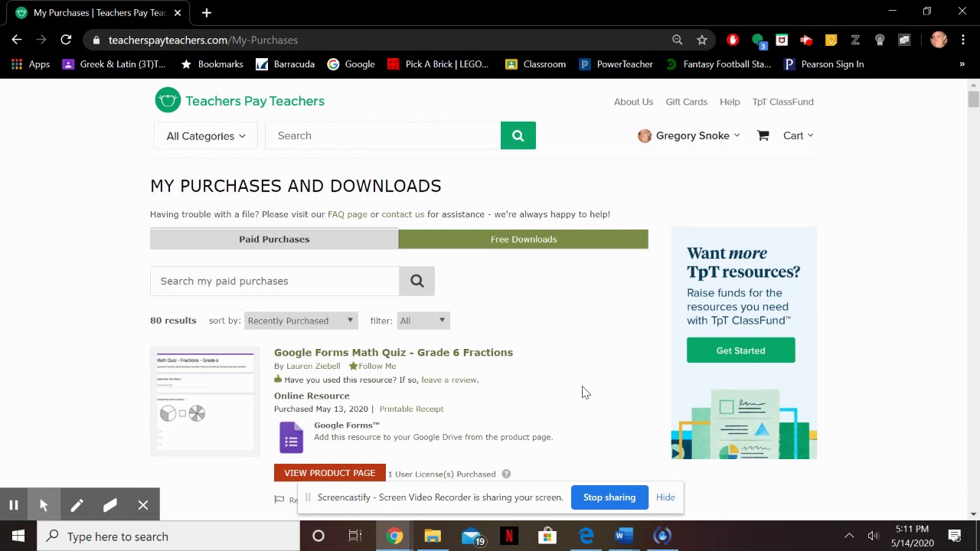Click the Math Quiz product thumbnail
This screenshot has height=551, width=980.
(x=205, y=402)
